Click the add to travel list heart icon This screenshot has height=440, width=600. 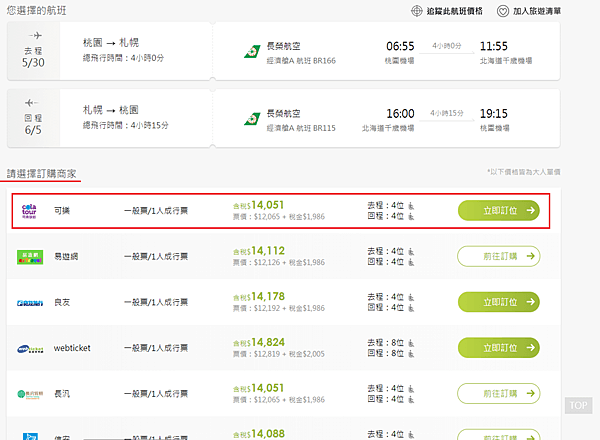point(502,11)
